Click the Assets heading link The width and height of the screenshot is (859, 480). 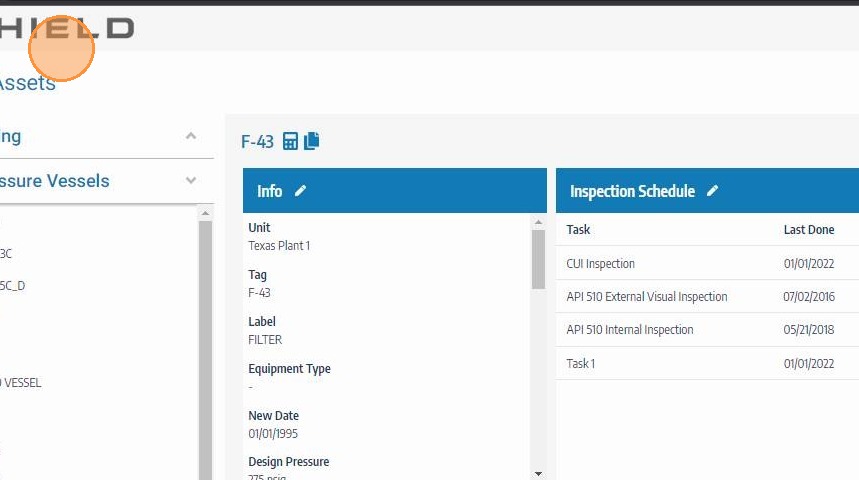27,83
